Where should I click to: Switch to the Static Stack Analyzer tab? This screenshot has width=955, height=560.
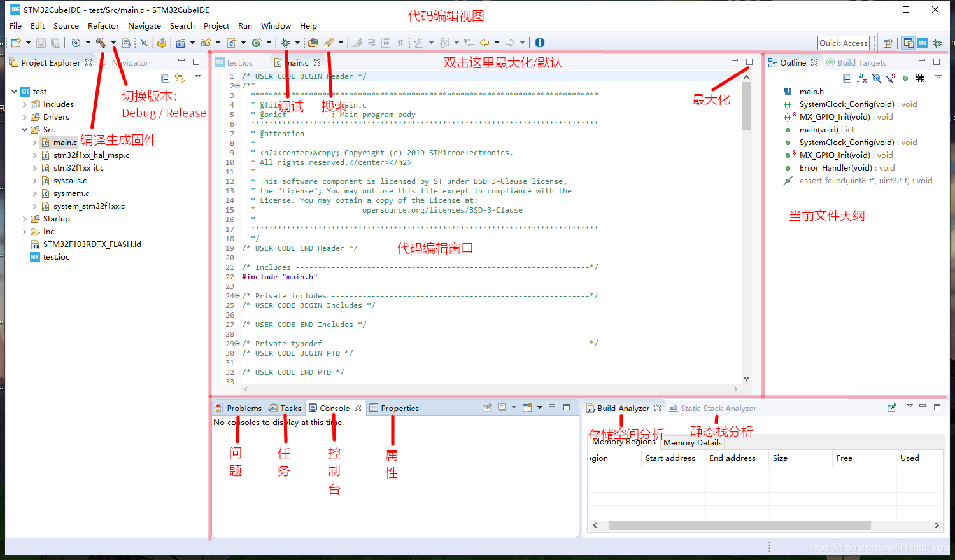(712, 408)
